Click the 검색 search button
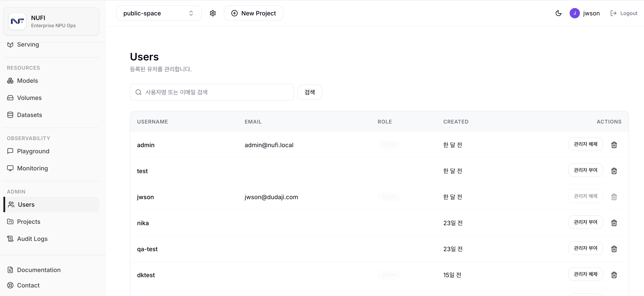 pos(310,92)
